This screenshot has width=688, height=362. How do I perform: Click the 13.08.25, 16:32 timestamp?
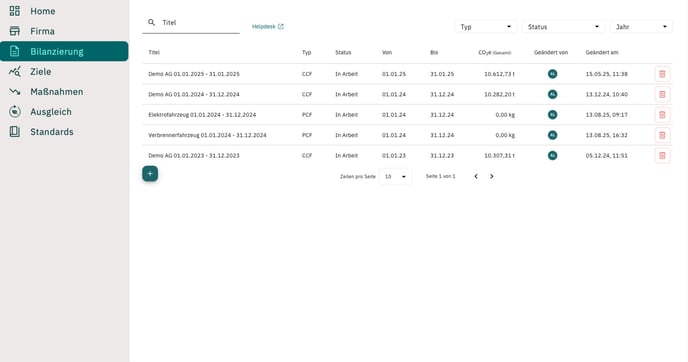click(x=606, y=135)
